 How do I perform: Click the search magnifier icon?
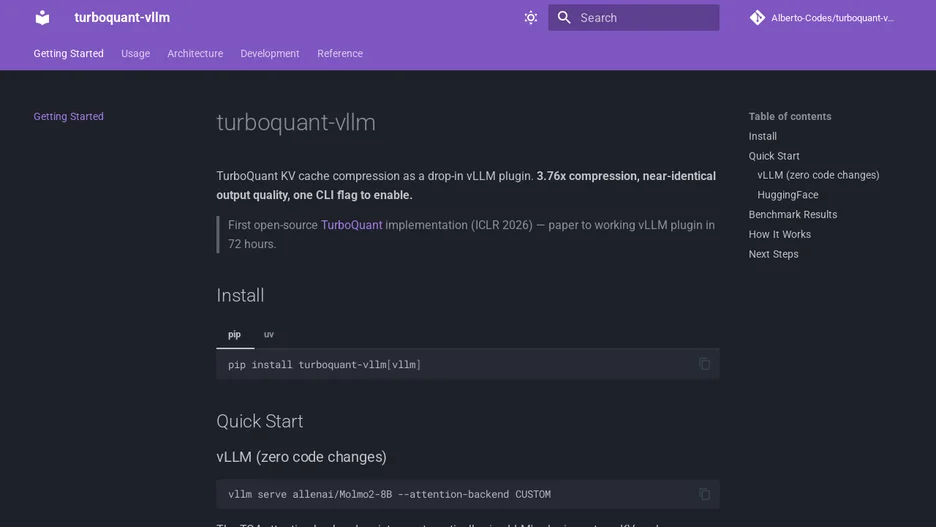(564, 18)
